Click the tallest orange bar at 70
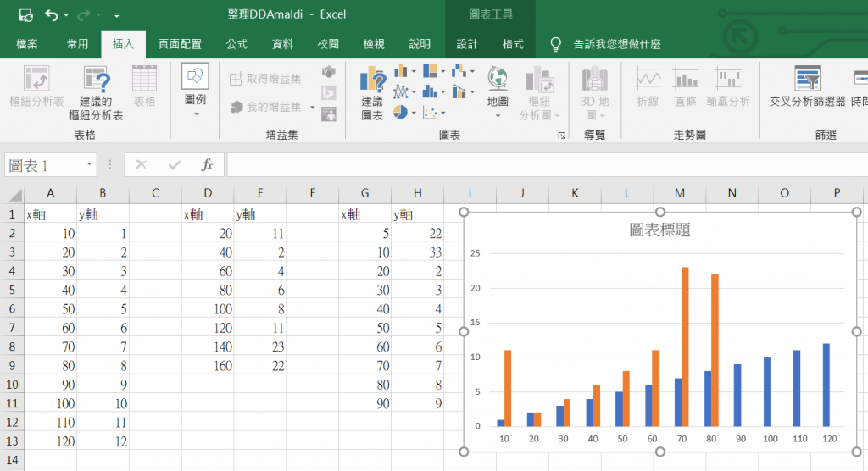Viewport: 868px width, 471px height. 685,346
